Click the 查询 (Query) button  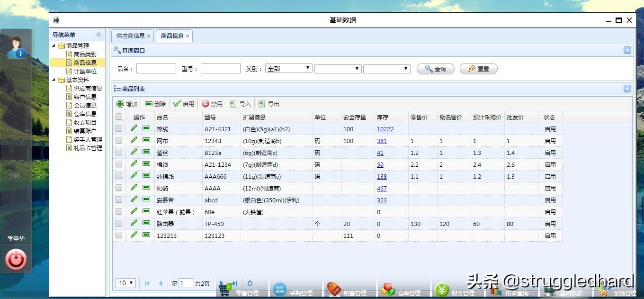[x=434, y=68]
